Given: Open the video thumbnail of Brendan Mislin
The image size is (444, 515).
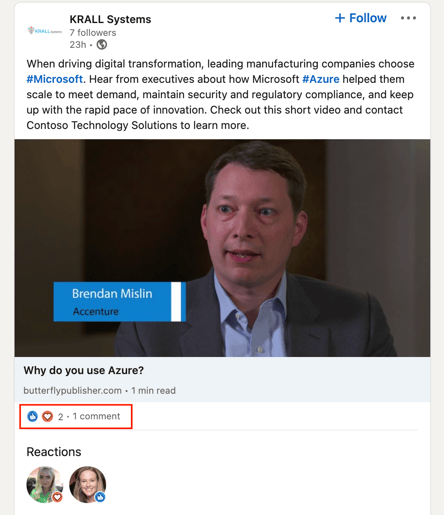Looking at the screenshot, I should 222,248.
